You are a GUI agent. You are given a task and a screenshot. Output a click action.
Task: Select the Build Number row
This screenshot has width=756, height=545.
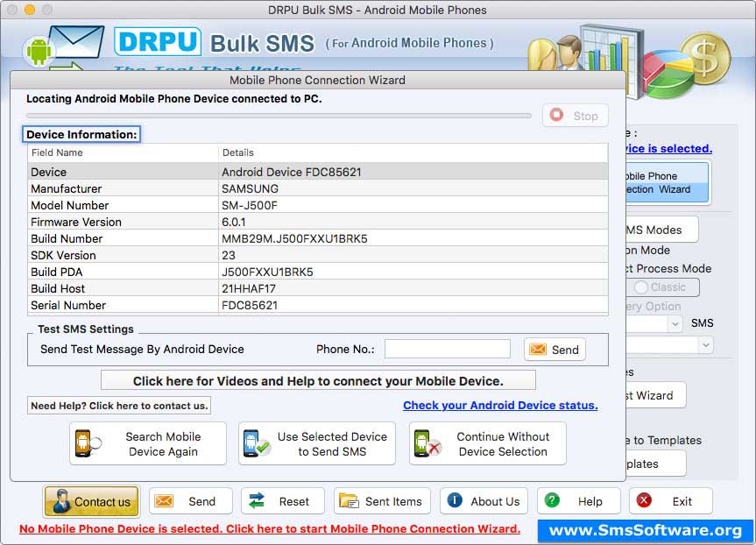click(x=318, y=238)
